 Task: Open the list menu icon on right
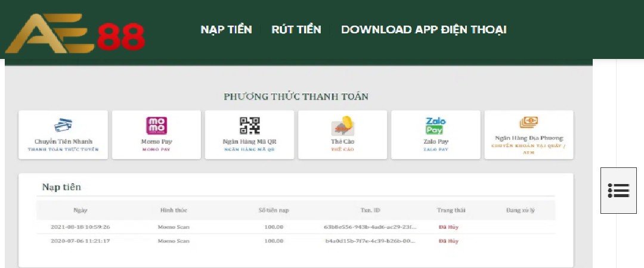tap(618, 191)
